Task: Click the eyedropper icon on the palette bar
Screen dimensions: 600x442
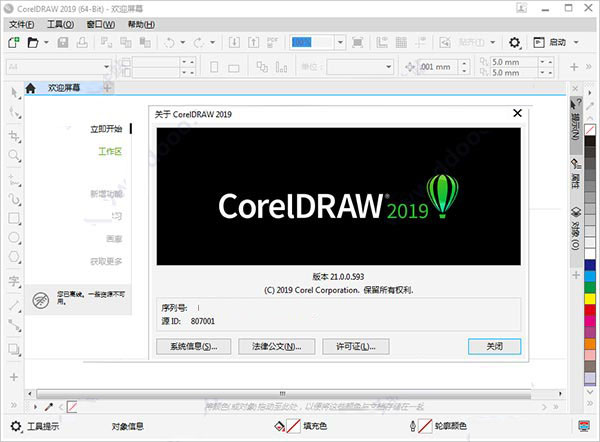Action: (49, 407)
